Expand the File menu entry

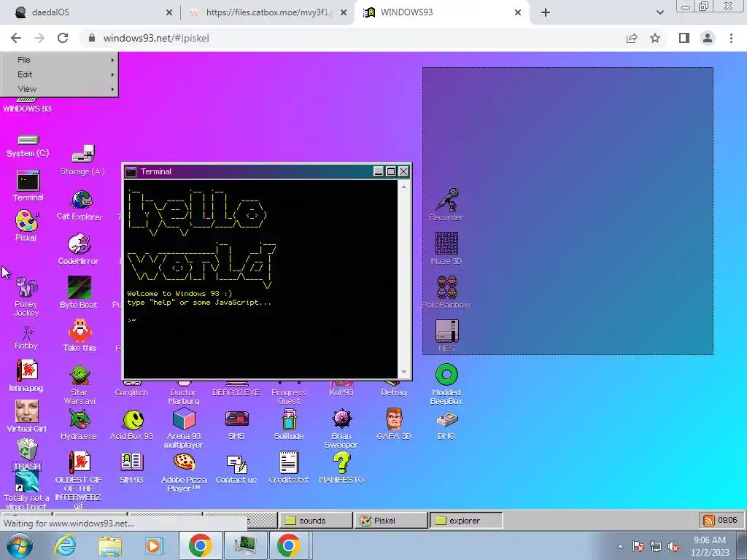tap(60, 60)
